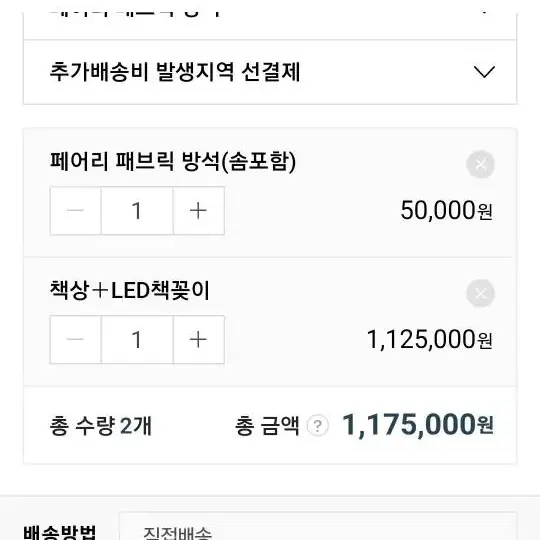This screenshot has height=540, width=540.
Task: Open the 총 금액 question mark help icon
Action: (x=318, y=426)
